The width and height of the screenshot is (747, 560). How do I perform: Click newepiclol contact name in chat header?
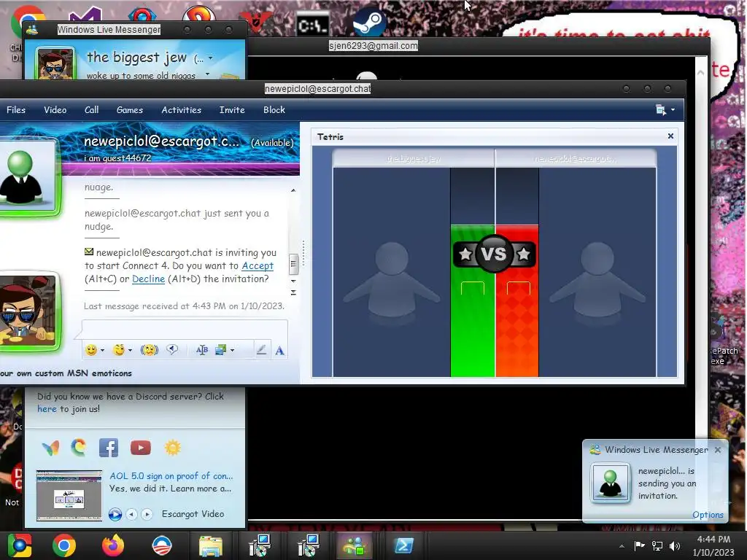tap(161, 141)
